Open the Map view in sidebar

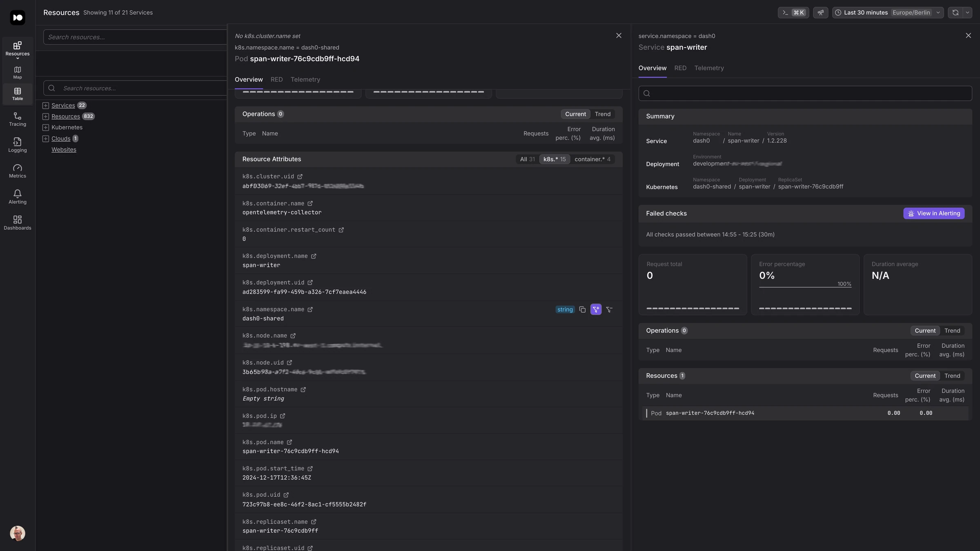[x=17, y=72]
